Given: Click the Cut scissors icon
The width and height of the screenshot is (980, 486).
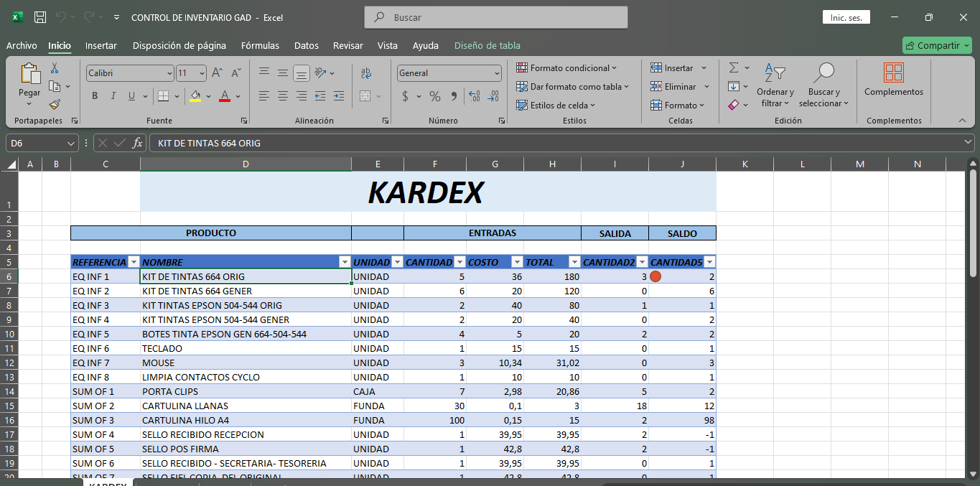Looking at the screenshot, I should point(55,68).
